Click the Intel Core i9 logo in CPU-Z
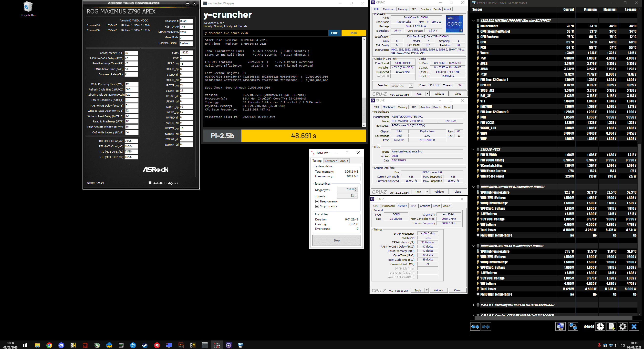Screen dimensions: 644x349 [454, 24]
